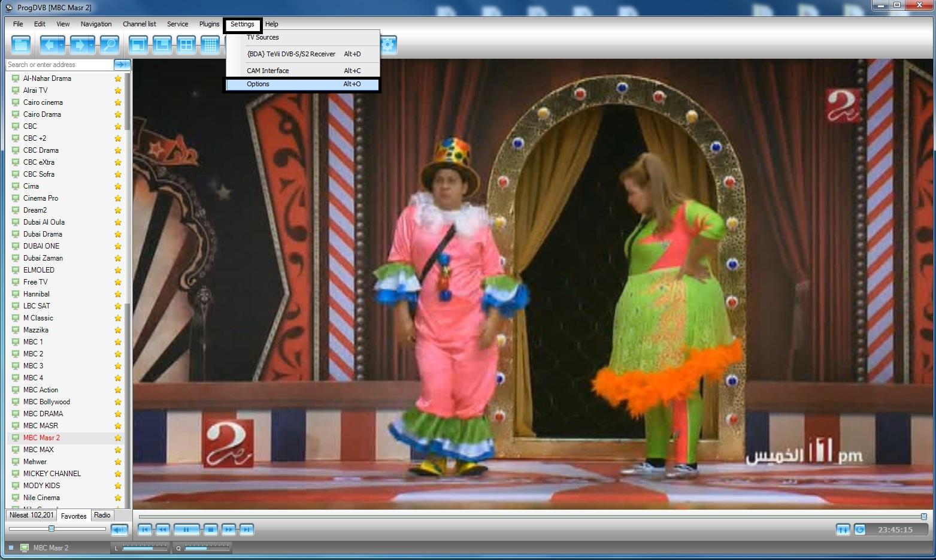Switch to the Radio tab
Screen dimensions: 936x560
(102, 515)
